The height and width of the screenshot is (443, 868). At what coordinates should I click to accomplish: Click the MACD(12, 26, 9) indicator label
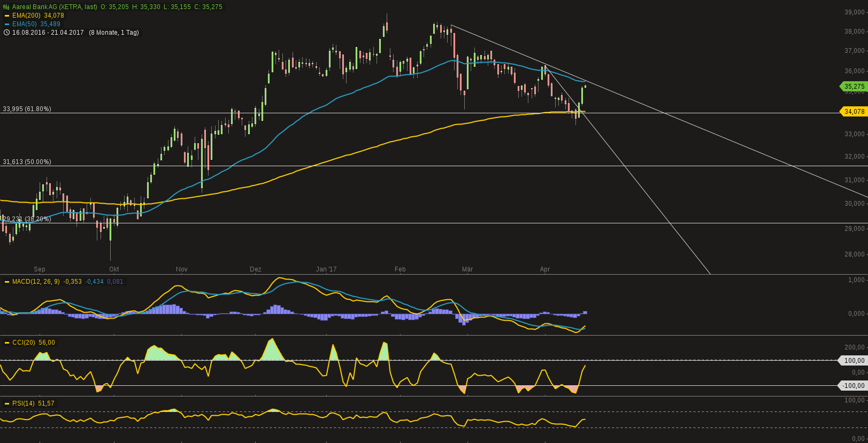coord(36,282)
